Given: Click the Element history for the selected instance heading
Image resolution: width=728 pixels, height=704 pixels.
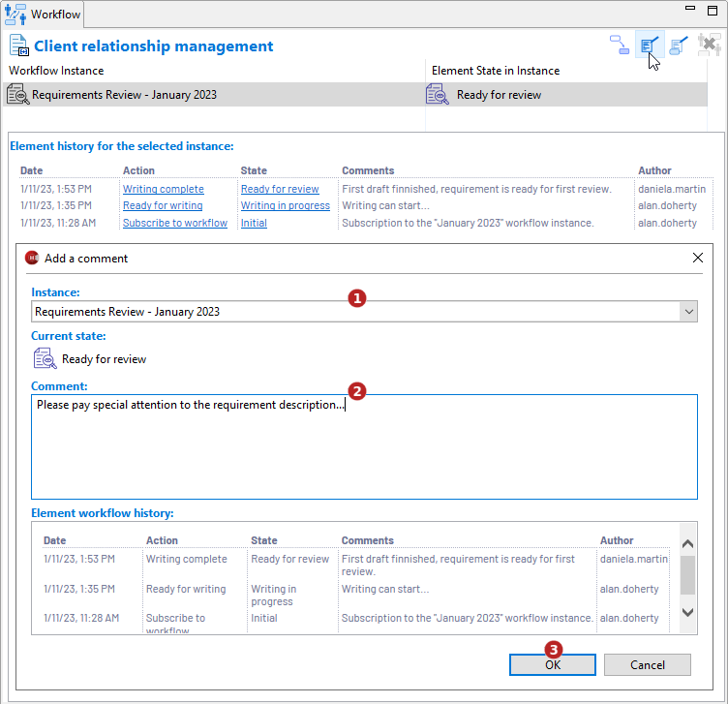Looking at the screenshot, I should pos(122,146).
